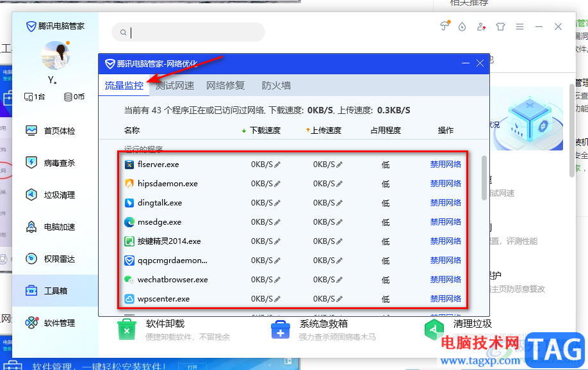Edit upload limit pencil for 按键精灵2014.exe
This screenshot has width=588, height=370.
tap(339, 241)
